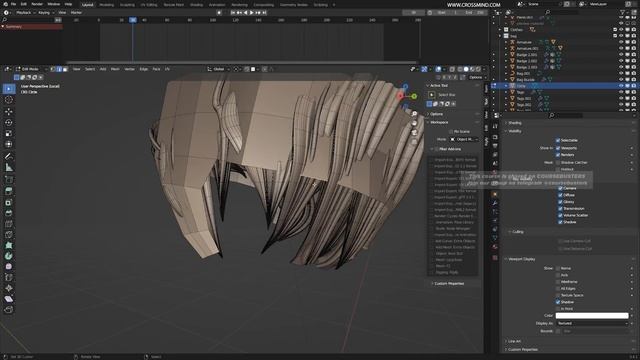Switch to face select mode
This screenshot has height=360, width=640.
pos(65,69)
